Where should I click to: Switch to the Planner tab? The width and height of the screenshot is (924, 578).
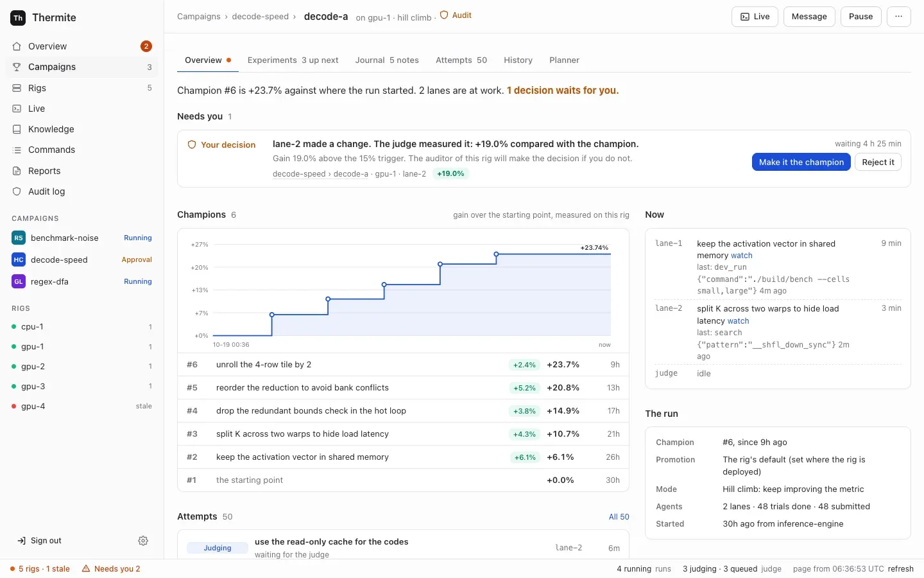coord(564,60)
